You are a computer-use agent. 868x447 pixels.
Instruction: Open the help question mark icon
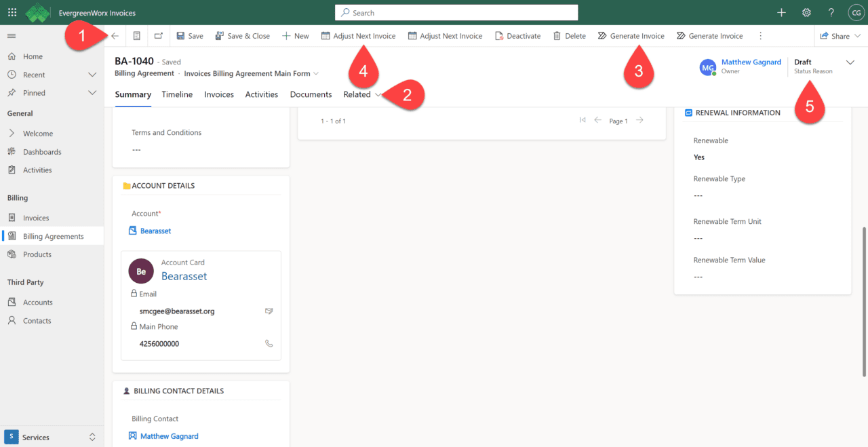coord(831,12)
